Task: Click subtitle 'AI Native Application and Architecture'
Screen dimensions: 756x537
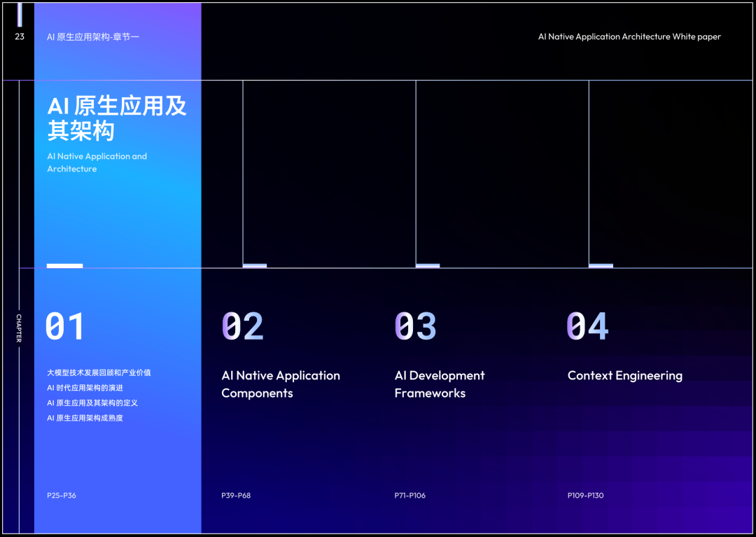Action: 97,162
